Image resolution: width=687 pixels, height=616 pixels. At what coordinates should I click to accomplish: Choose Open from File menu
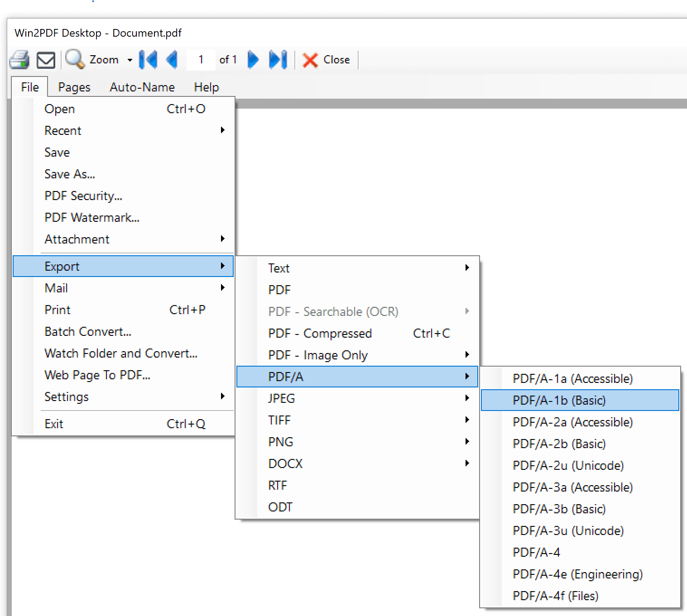coord(123,109)
